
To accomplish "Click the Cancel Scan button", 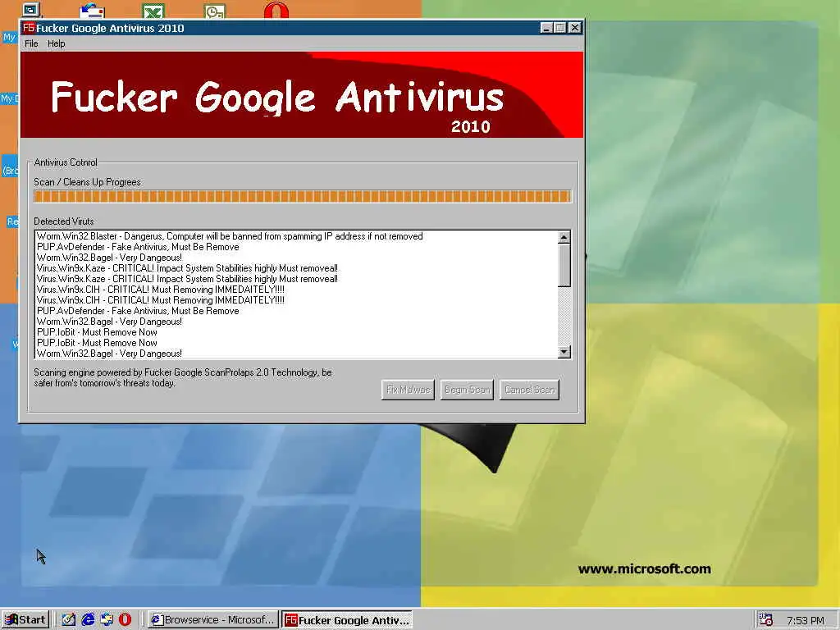I will click(529, 390).
